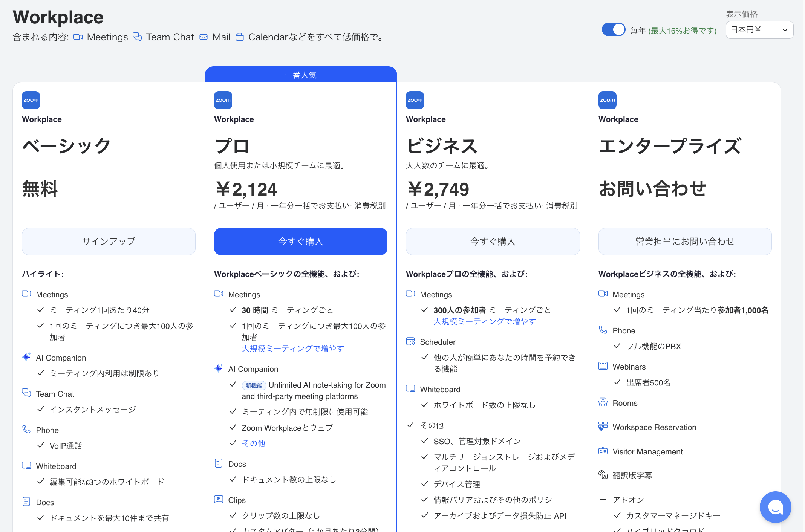805x532 pixels.
Task: Click the Clips icon in the プロ plan
Action: coord(219,500)
